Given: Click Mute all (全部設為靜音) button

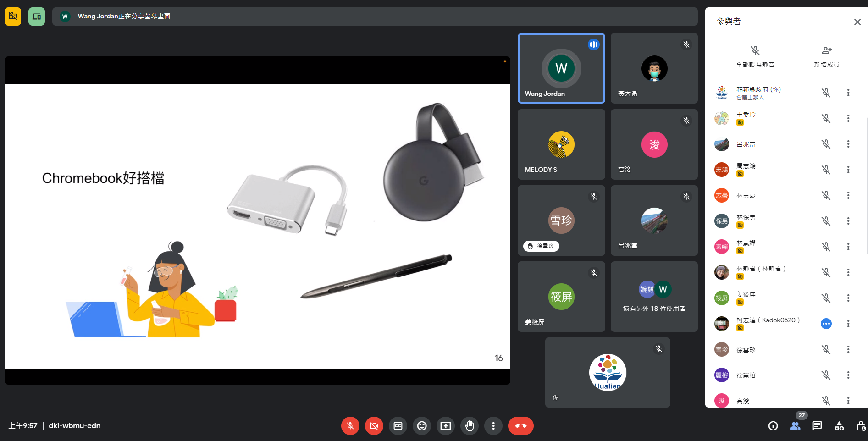Looking at the screenshot, I should point(755,56).
